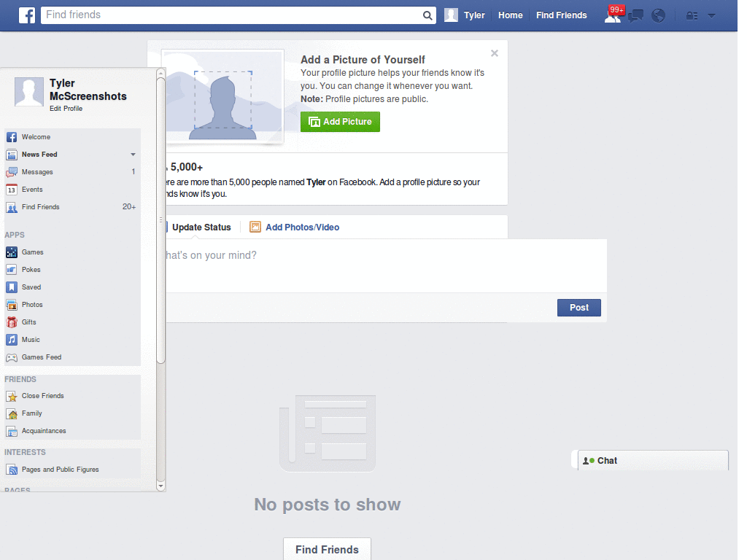Click the Messages sidebar icon

click(x=12, y=172)
